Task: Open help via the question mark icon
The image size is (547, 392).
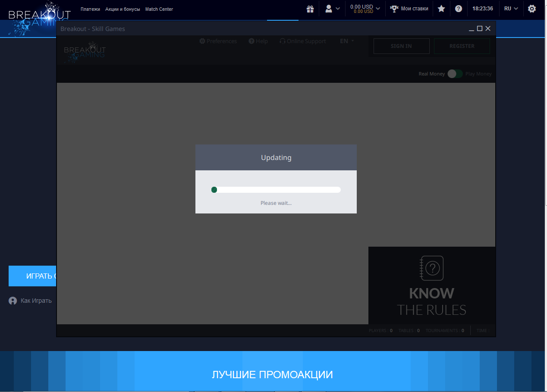Action: (x=458, y=8)
